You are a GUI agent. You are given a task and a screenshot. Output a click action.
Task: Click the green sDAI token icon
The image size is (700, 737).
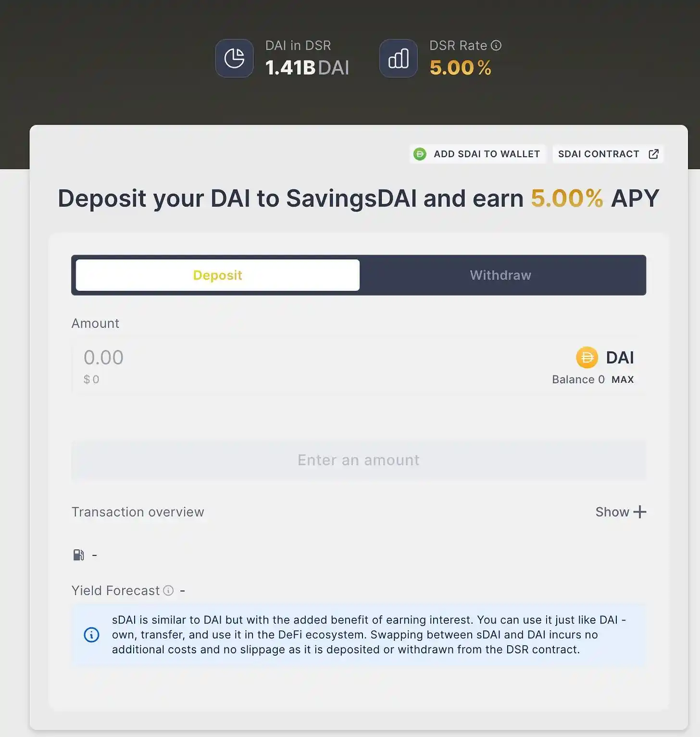[420, 154]
